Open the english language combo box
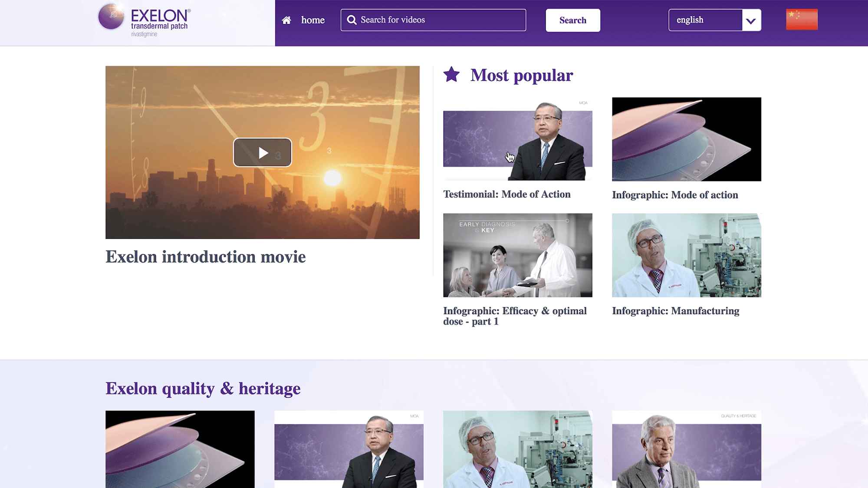This screenshot has width=868, height=488. [x=715, y=20]
